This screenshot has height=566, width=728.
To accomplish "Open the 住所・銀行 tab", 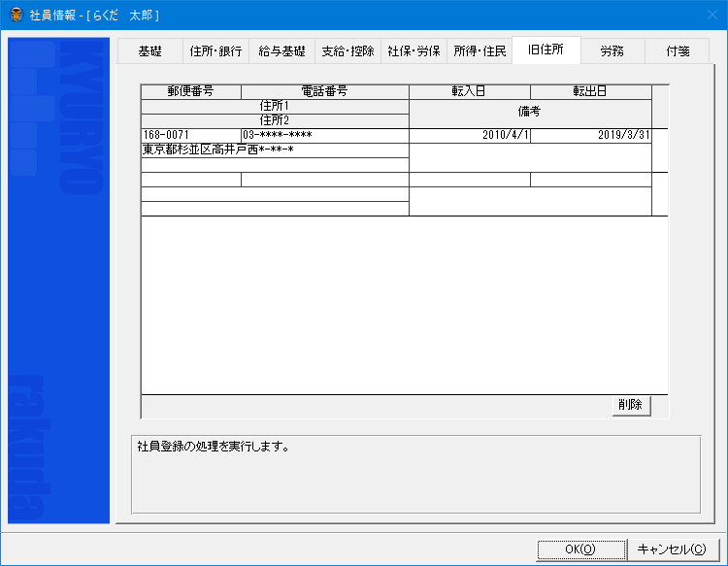I will [x=215, y=51].
